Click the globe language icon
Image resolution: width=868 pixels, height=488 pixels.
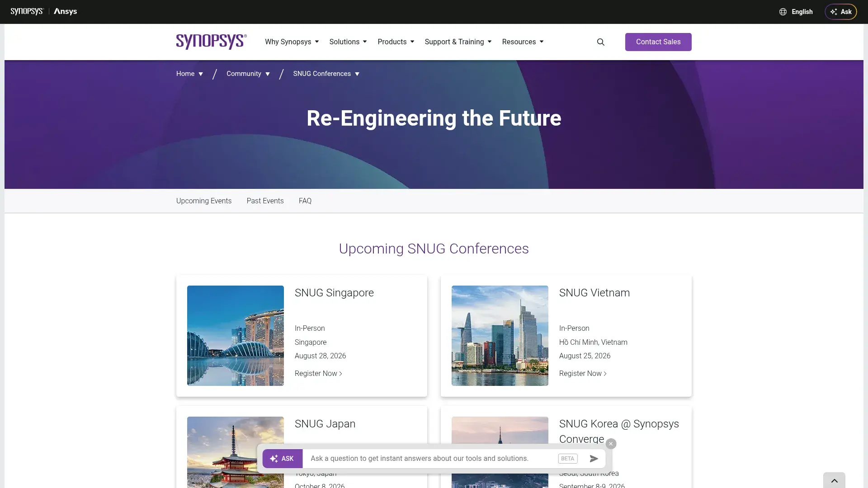tap(783, 12)
